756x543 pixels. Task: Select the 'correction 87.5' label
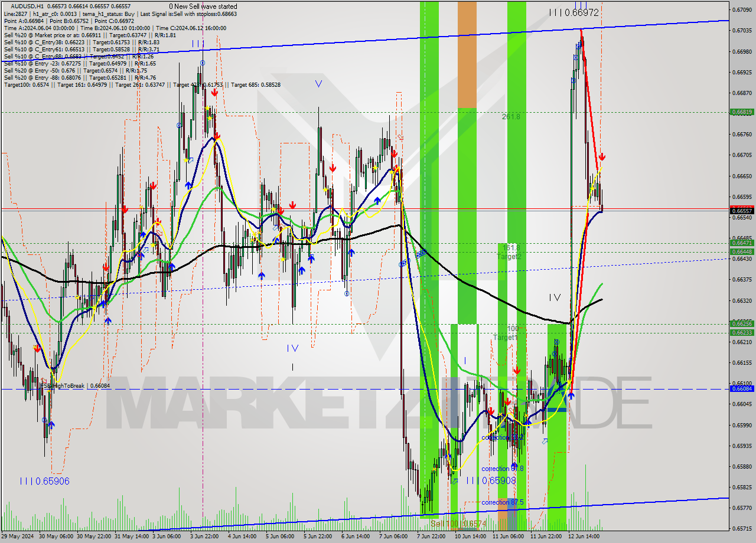click(503, 502)
